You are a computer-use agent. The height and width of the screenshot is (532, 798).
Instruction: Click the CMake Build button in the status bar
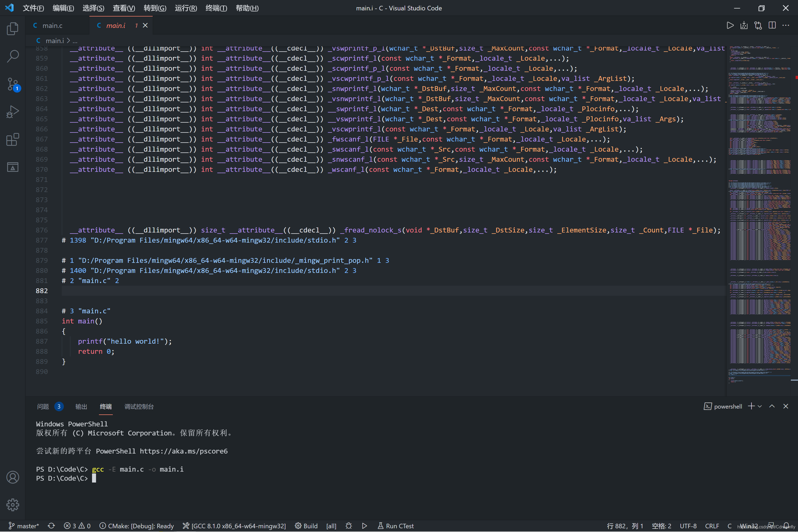pos(306,526)
